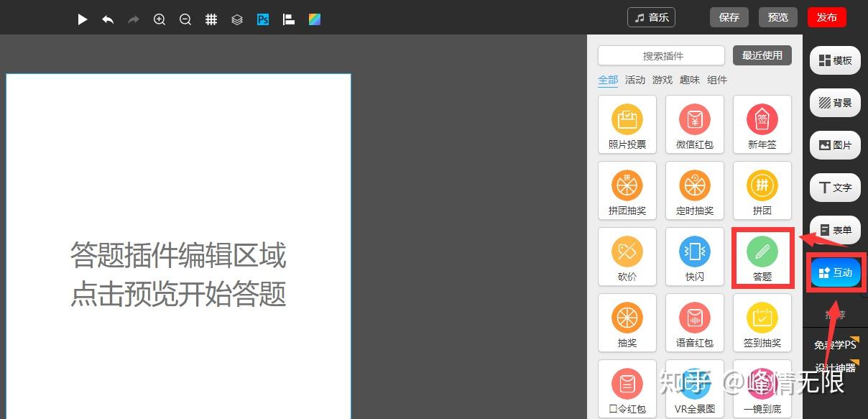Add the 抽奖 plugin
Screen dimensions: 868x419
[x=627, y=323]
